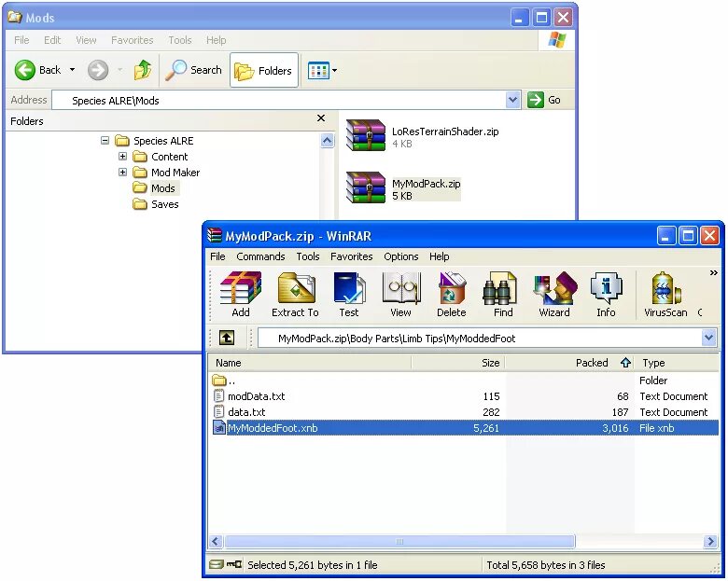Open the File menu in WinRAR
Image resolution: width=728 pixels, height=581 pixels.
point(217,256)
